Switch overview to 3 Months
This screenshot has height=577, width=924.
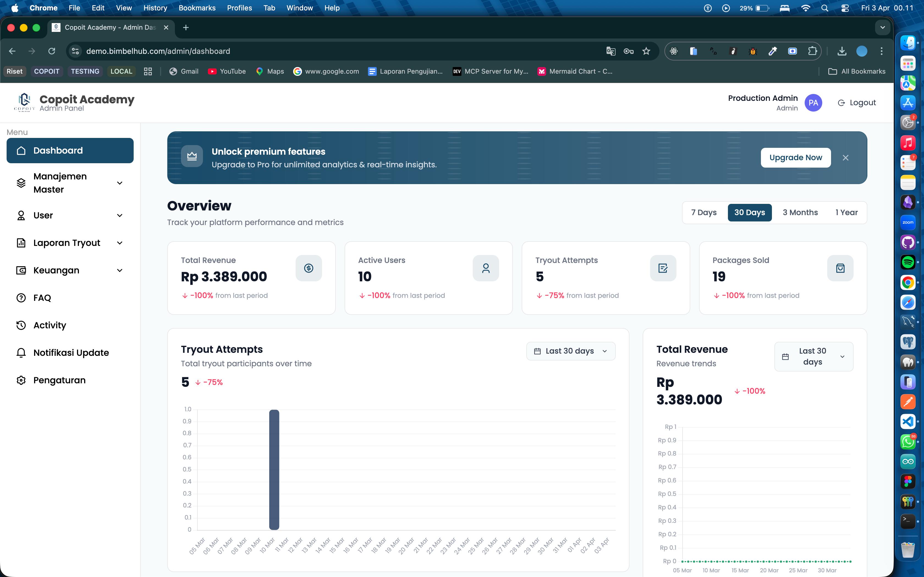(800, 213)
